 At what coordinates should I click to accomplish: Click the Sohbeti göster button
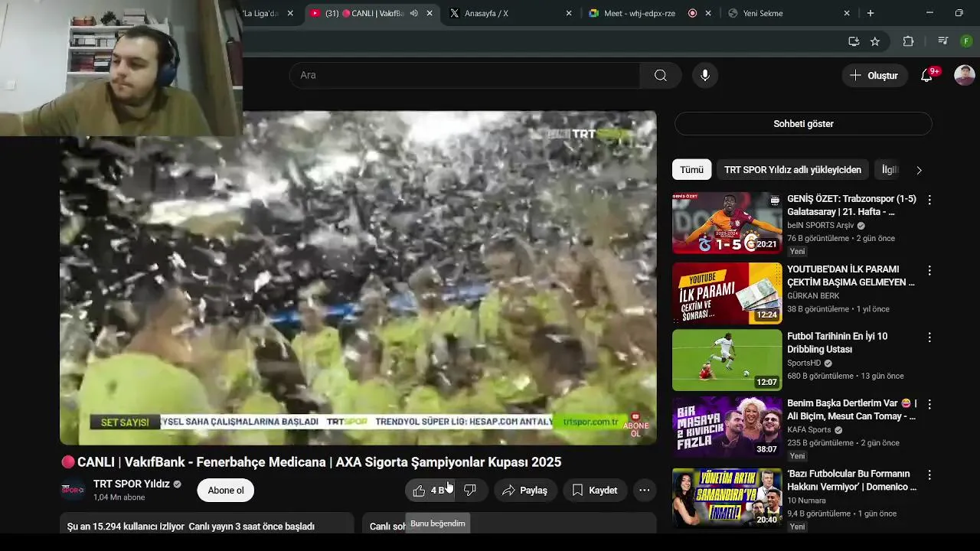pos(803,124)
